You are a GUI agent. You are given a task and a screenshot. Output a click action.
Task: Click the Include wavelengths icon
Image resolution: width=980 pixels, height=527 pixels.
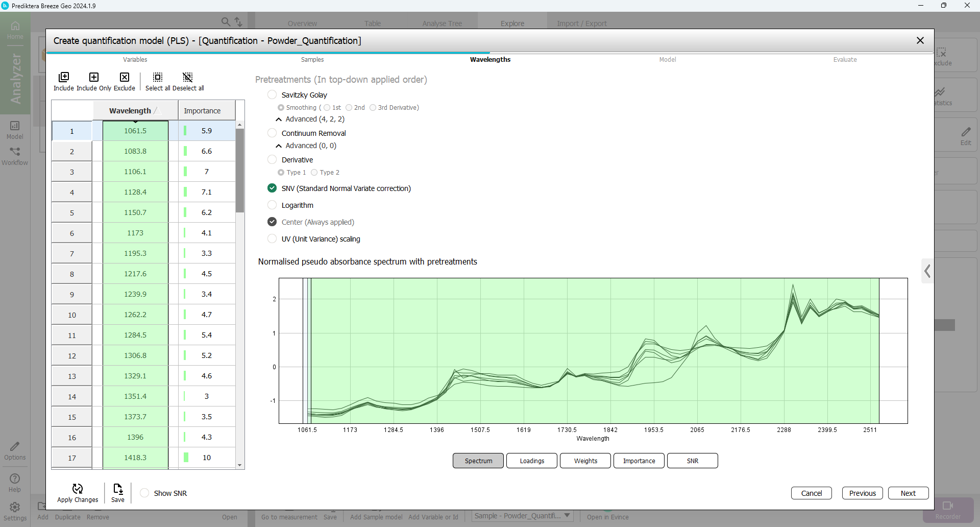tap(64, 78)
